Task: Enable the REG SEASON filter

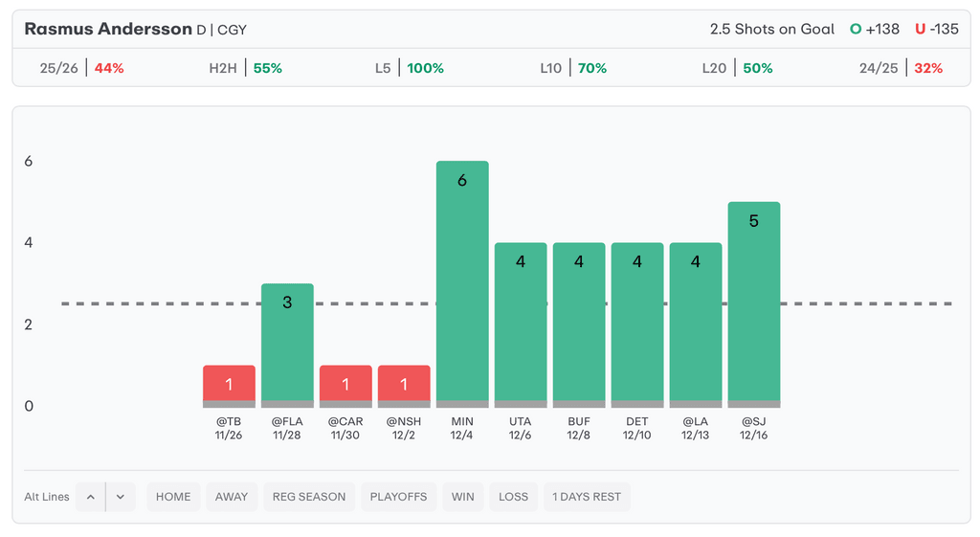Action: 309,497
